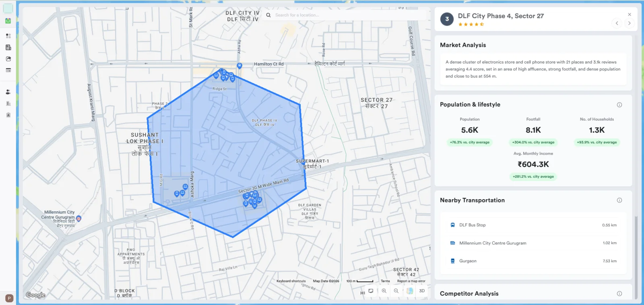
Task: Go to previous location with left chevron
Action: [x=617, y=23]
